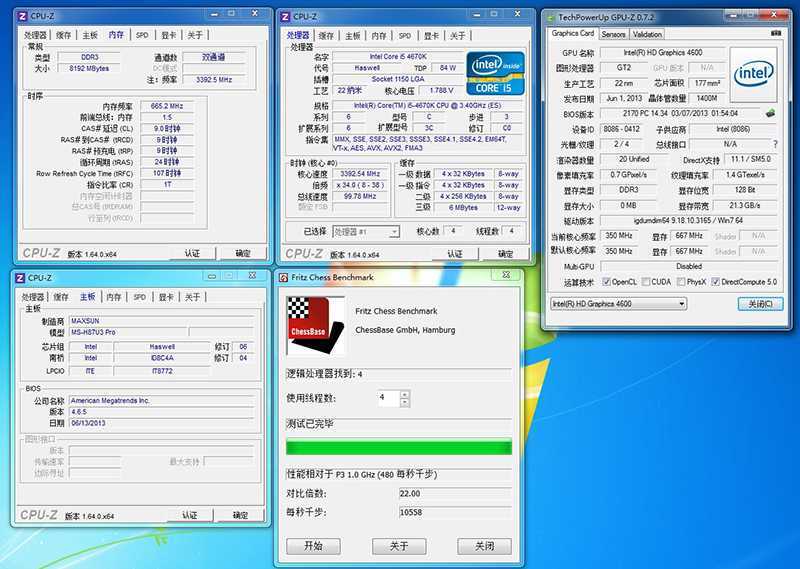Viewport: 800px width, 569px height.
Task: Click the Fritz Chess Benchmark title bar icon
Action: click(284, 277)
